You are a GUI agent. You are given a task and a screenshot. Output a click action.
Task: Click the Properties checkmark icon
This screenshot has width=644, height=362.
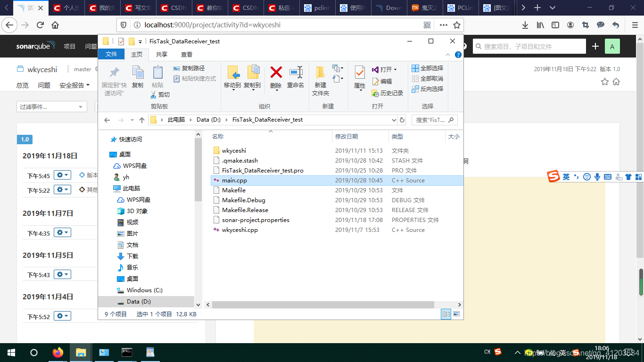(360, 73)
